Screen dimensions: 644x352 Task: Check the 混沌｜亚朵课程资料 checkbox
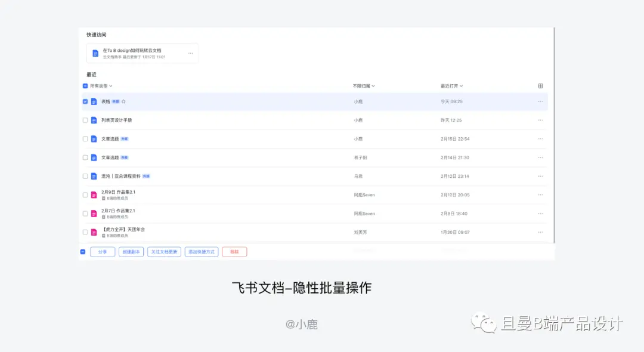coord(85,176)
